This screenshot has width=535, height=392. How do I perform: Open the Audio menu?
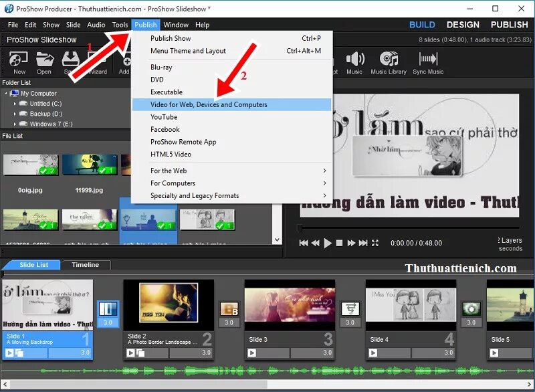point(96,25)
